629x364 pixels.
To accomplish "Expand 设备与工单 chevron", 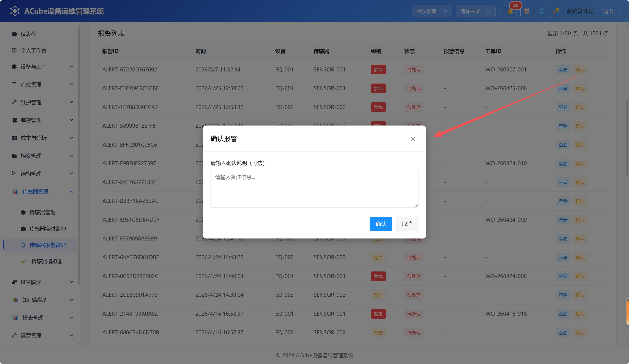I will tap(71, 67).
